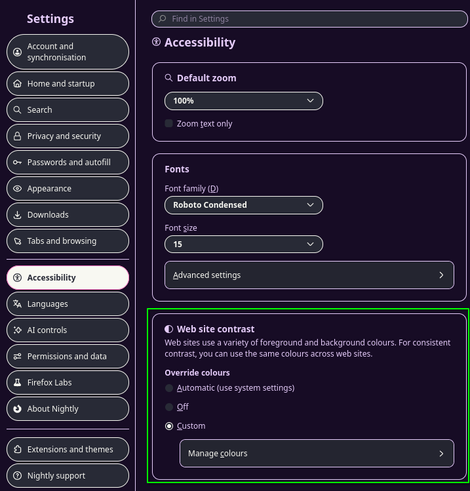Open Permissions and data settings
470x491 pixels.
point(68,356)
